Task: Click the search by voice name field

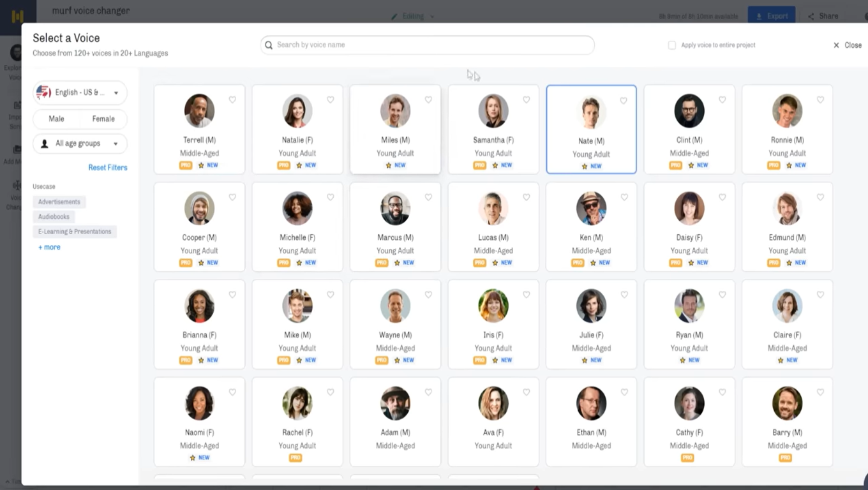Action: pyautogui.click(x=428, y=45)
